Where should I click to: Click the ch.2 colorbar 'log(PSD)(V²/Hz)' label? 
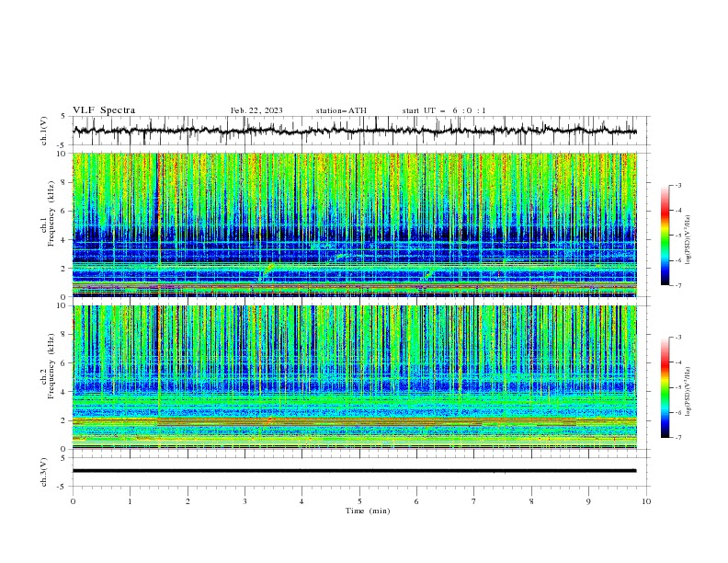(688, 392)
